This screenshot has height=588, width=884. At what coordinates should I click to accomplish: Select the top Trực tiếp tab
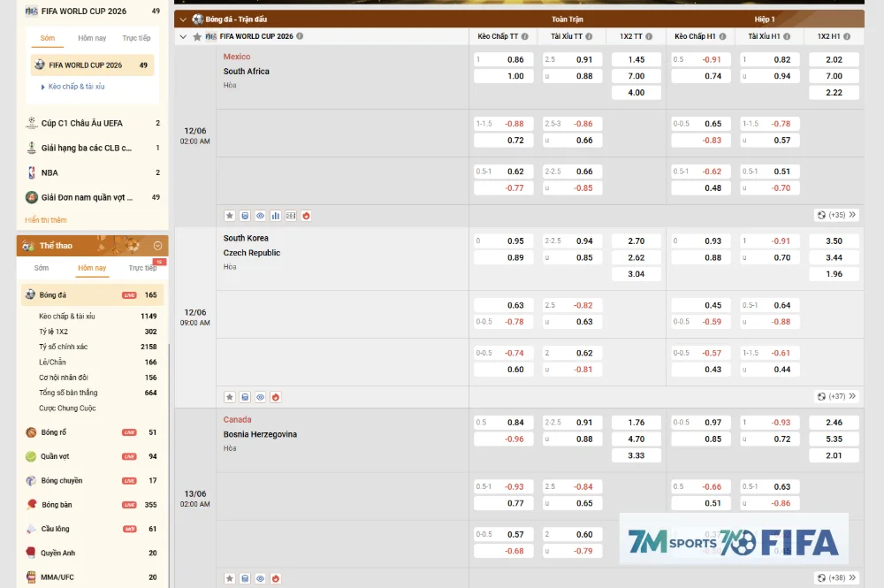(x=136, y=38)
